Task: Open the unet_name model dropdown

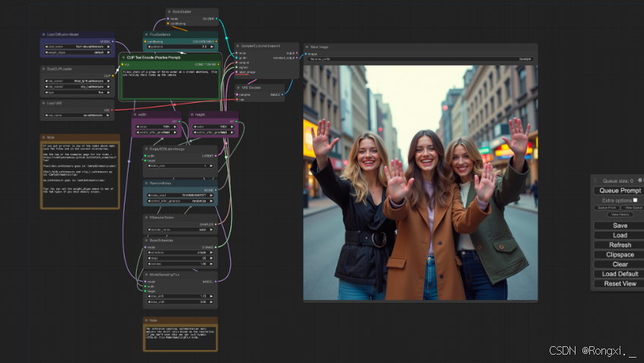Action: tap(78, 47)
